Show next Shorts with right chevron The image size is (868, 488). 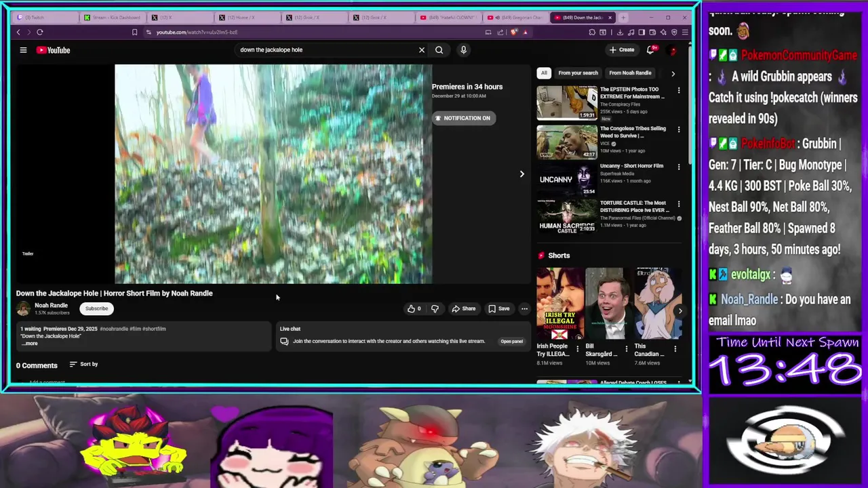coord(680,310)
